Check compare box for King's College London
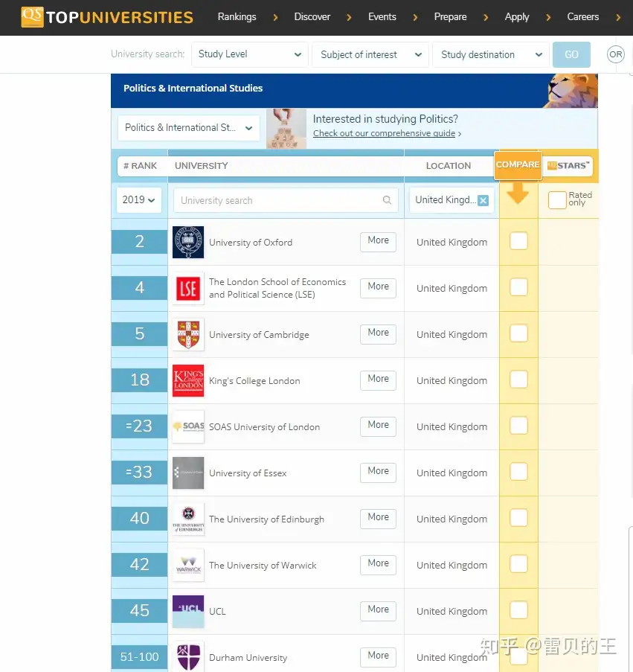 pyautogui.click(x=518, y=380)
